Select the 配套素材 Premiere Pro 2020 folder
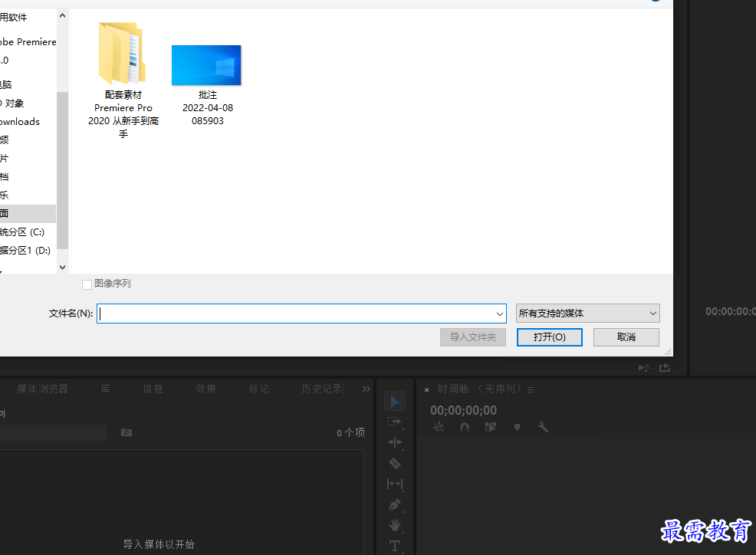 click(x=123, y=80)
